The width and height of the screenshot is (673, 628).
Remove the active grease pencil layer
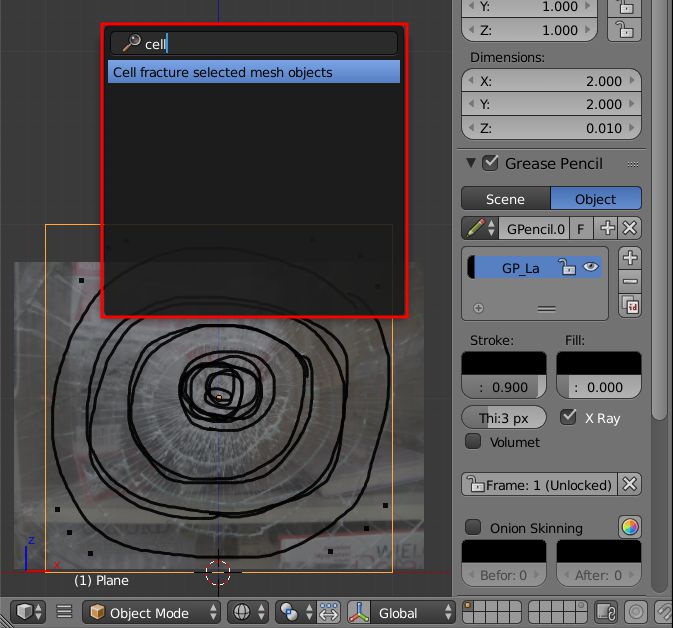pos(630,282)
